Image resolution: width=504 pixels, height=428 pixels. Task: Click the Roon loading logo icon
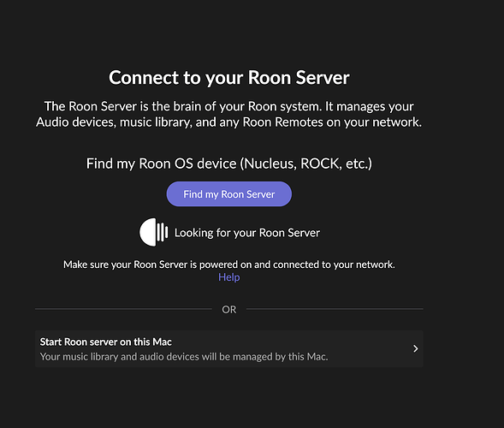154,232
